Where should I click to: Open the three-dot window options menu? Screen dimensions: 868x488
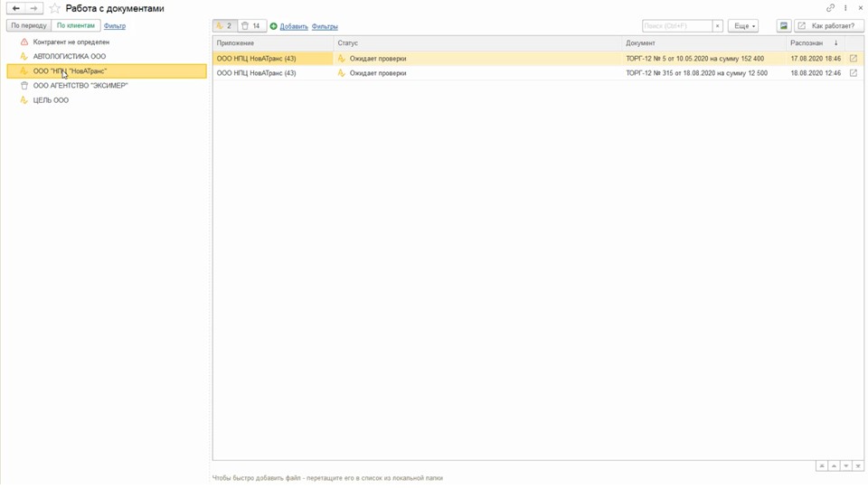pyautogui.click(x=845, y=8)
